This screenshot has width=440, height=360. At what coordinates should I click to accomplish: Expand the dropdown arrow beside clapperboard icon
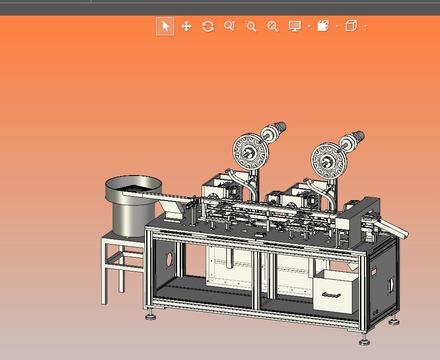[x=337, y=26]
